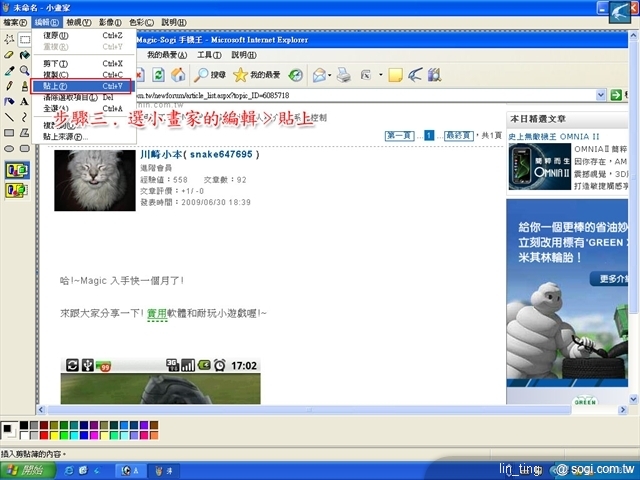Switch to taskbar button labeled A
Screen dimensions: 640x480
tap(130, 471)
